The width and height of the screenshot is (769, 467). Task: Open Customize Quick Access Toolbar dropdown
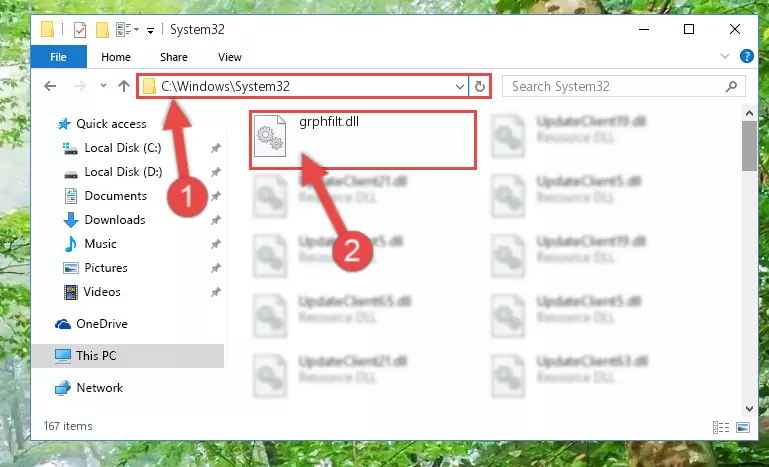pos(151,30)
